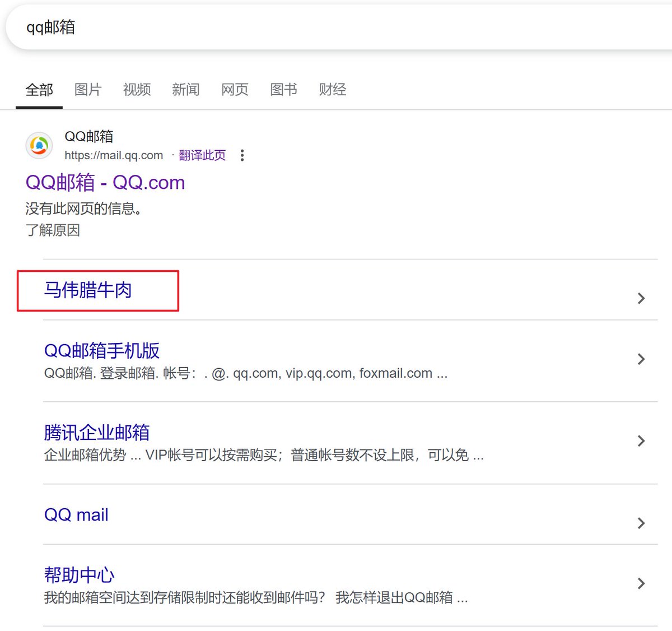The width and height of the screenshot is (672, 631).
Task: Expand chevron on 马伟腊牛肉 row
Action: pos(642,298)
